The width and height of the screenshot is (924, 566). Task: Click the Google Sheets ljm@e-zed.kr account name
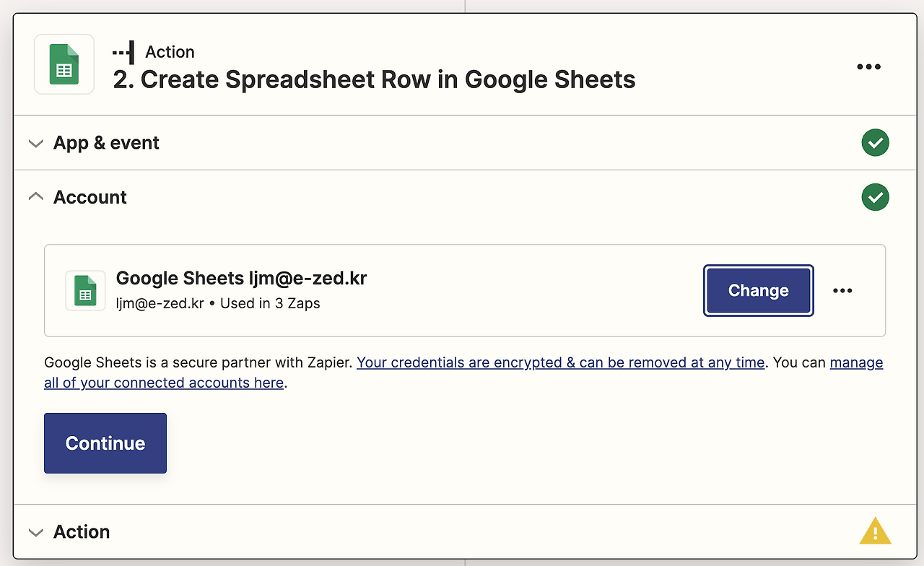coord(241,278)
